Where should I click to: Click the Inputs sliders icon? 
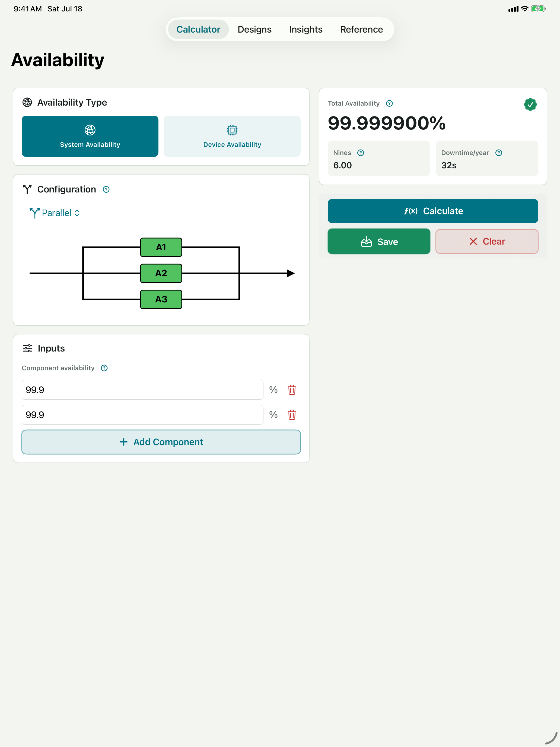27,348
